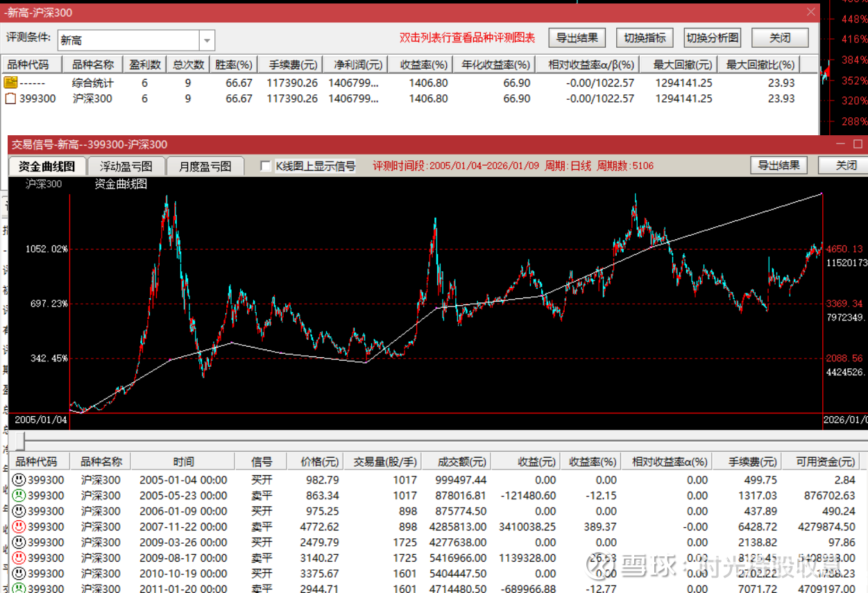868x593 pixels.
Task: Open the 评测条件 dropdown arrow
Action: 207,40
